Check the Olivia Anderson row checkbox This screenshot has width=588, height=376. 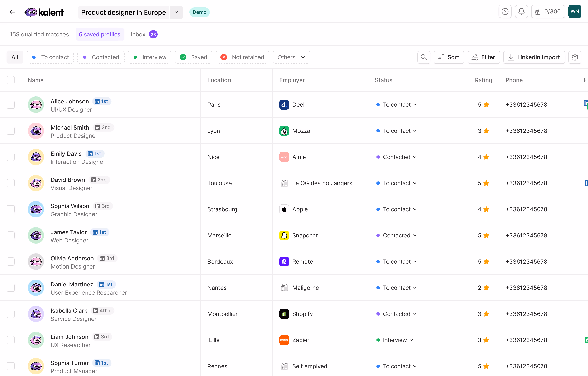tap(10, 262)
